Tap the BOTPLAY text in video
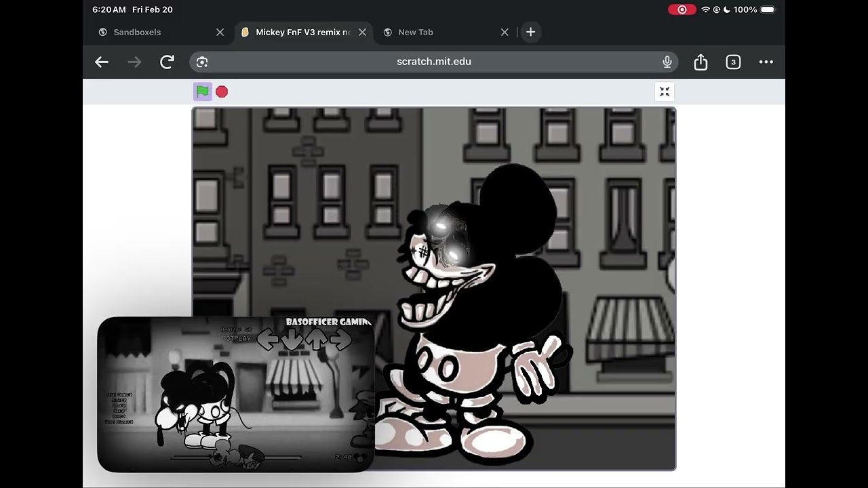The image size is (868, 488). (237, 338)
